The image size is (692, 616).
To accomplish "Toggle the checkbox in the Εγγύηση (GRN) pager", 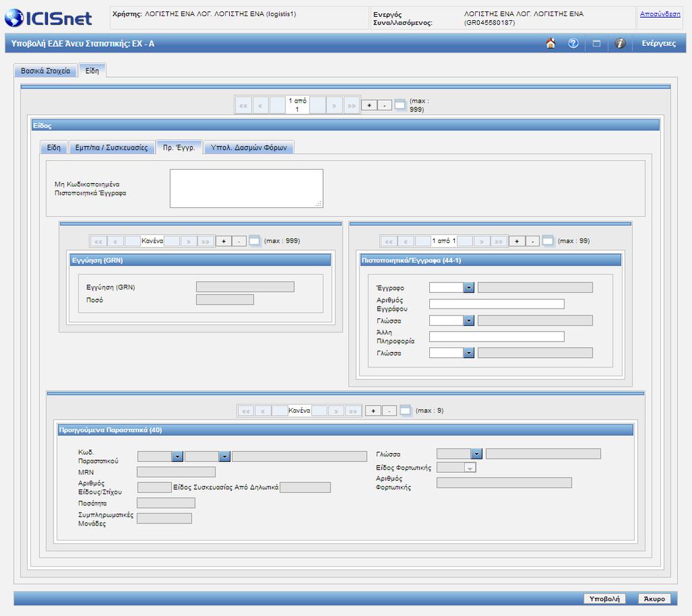I will point(254,240).
